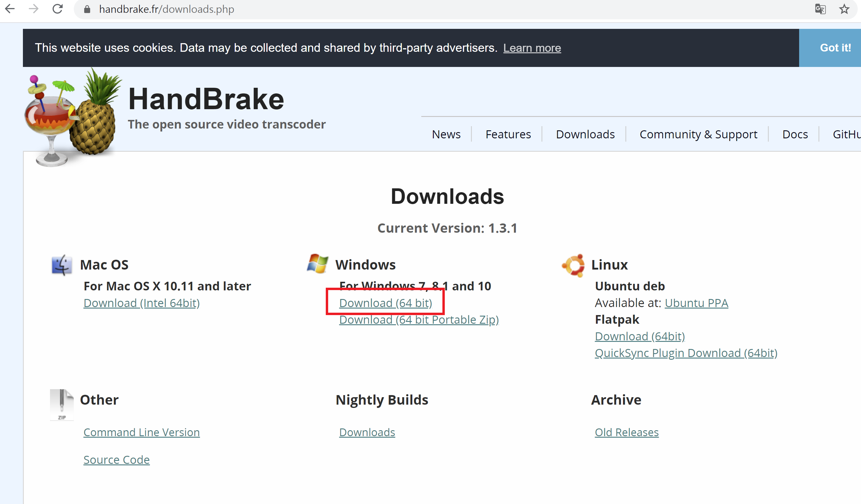Click the HandBrake cocktail and pineapple logo
Image resolution: width=861 pixels, height=504 pixels.
coord(73,117)
